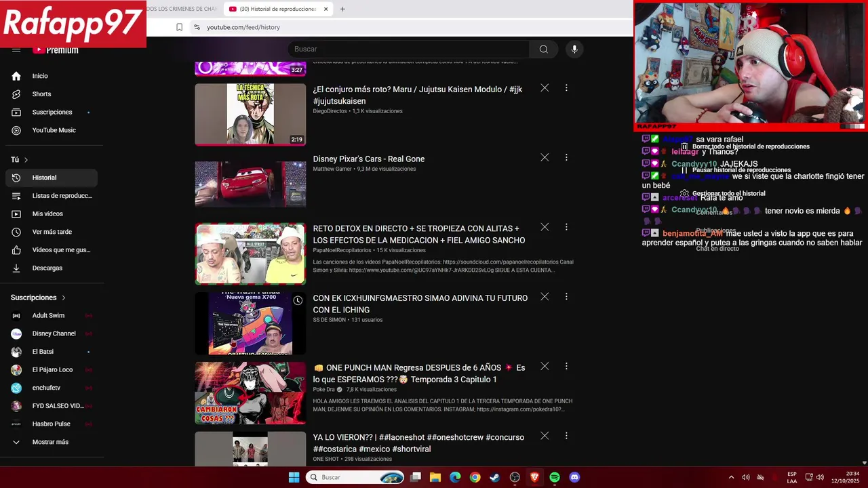This screenshot has width=868, height=488.
Task: Expand Mostrar más subscriptions
Action: [52, 442]
